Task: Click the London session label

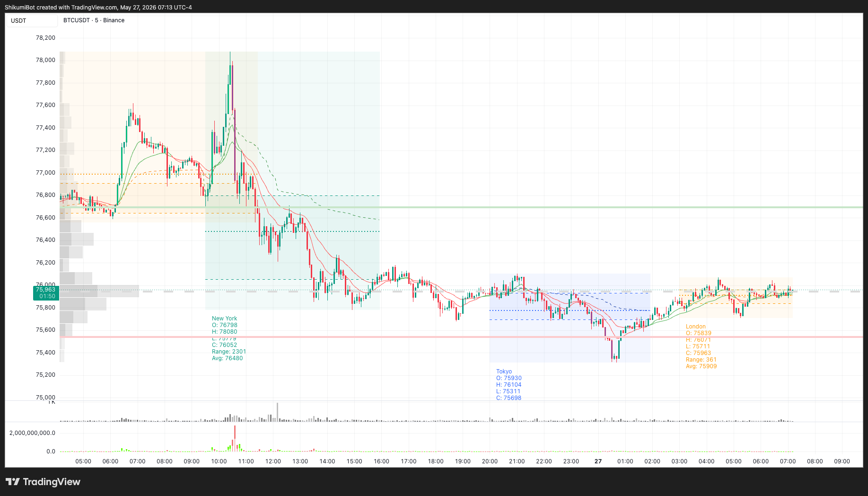Action: point(695,327)
